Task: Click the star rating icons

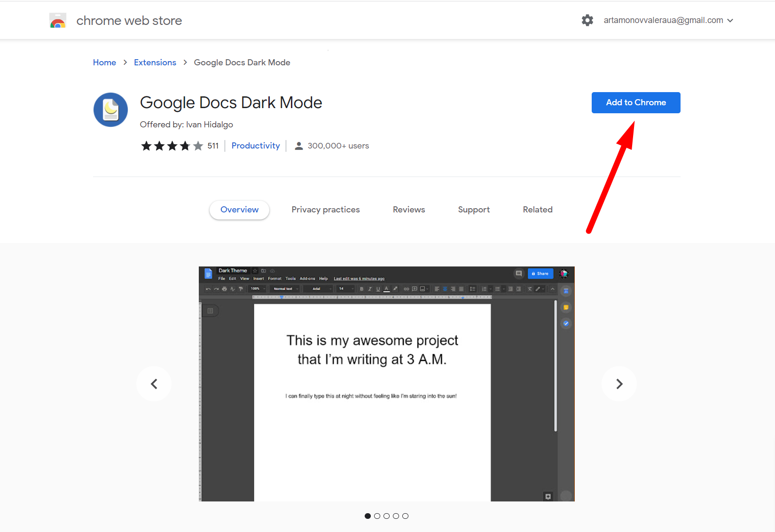Action: 172,146
